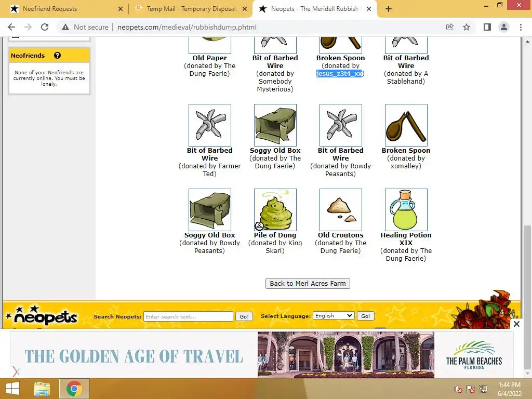
Task: Click the Back to Meri Acres Farm button
Action: tap(308, 283)
